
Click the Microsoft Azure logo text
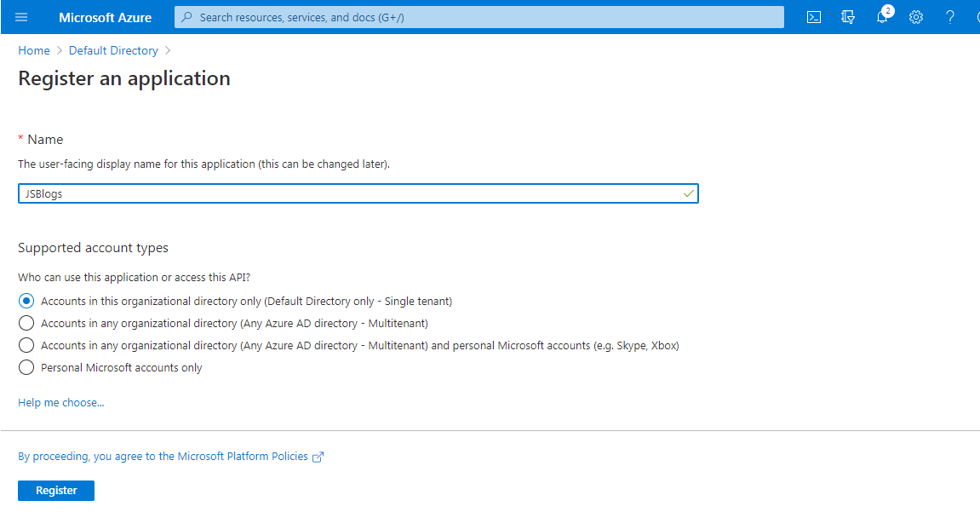(x=106, y=17)
